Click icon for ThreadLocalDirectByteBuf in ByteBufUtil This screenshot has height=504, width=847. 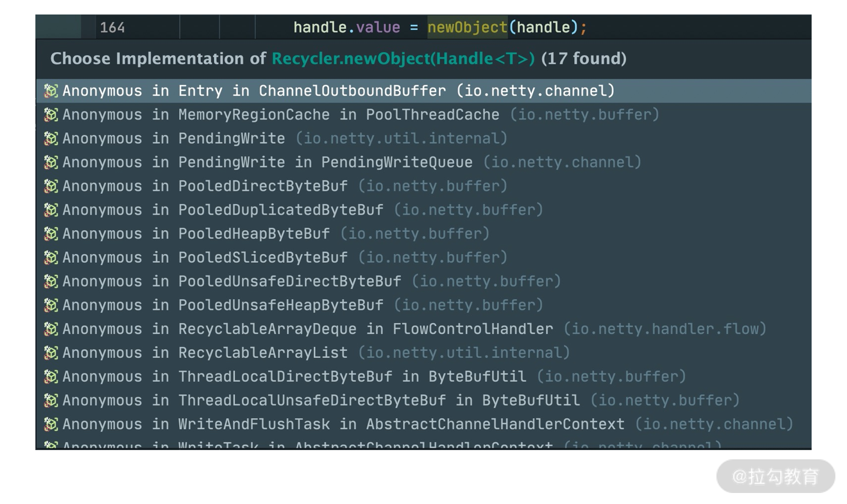(51, 376)
